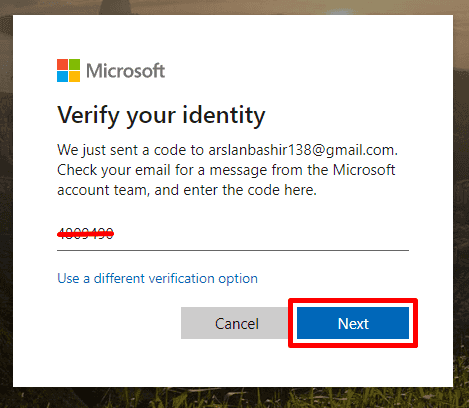This screenshot has width=469, height=408.
Task: Open Use a different verification option link
Action: click(x=157, y=278)
